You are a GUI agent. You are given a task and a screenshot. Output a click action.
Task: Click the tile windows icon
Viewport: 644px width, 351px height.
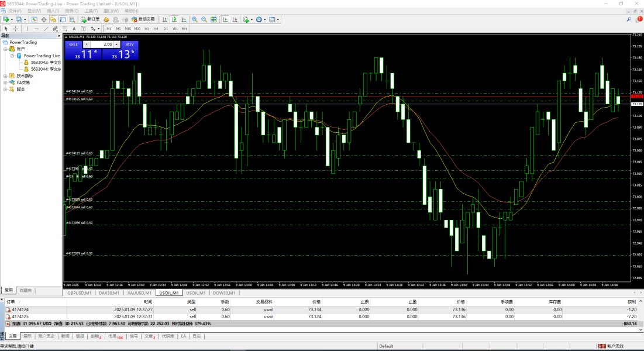[x=213, y=19]
